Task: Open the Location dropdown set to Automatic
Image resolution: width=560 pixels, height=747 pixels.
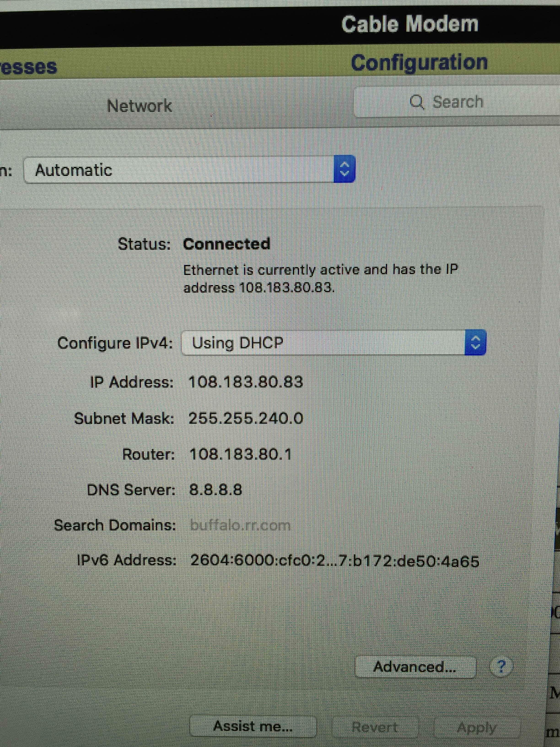Action: click(x=189, y=170)
